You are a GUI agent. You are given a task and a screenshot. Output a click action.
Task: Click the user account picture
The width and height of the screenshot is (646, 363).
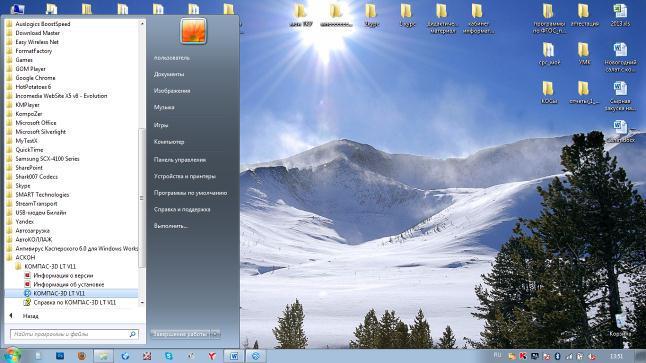193,31
